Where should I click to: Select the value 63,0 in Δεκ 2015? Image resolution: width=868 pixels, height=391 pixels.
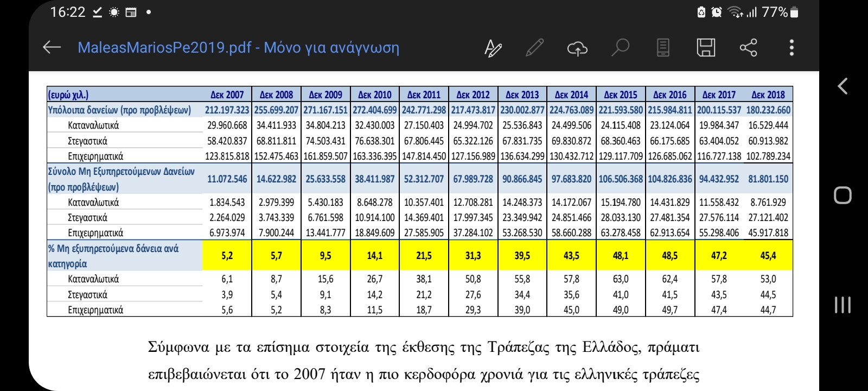(x=621, y=279)
